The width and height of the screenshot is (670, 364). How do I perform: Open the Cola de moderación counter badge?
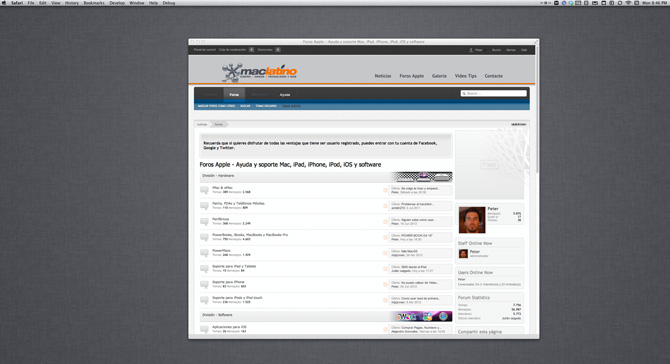coord(251,50)
